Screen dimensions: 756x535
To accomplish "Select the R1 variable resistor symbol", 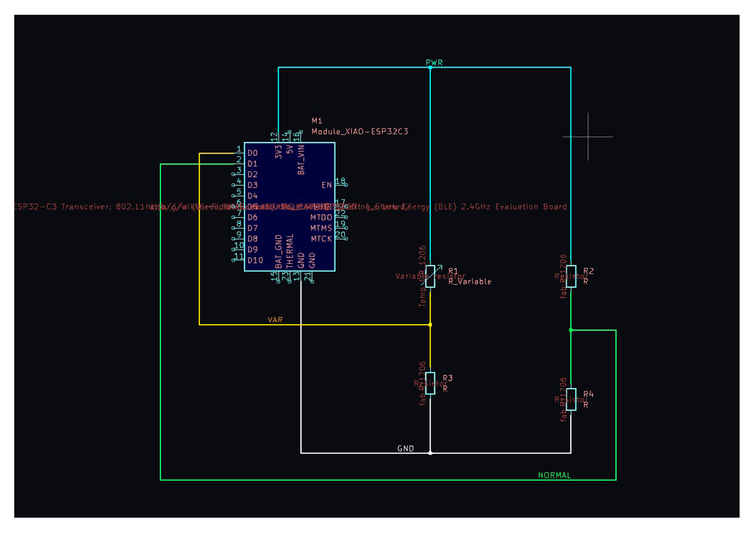I will (430, 276).
